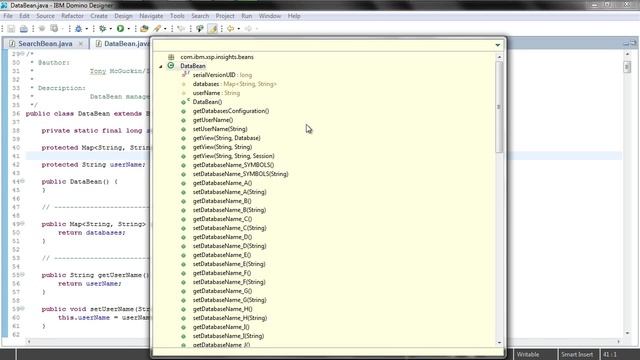The height and width of the screenshot is (360, 640).
Task: Click the Writable status bar entry
Action: (528, 354)
